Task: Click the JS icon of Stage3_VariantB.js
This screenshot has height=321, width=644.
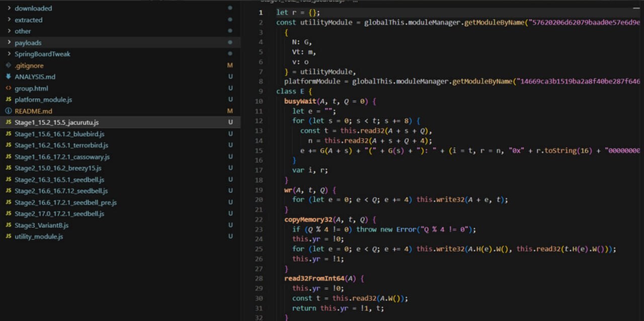Action: pos(8,225)
